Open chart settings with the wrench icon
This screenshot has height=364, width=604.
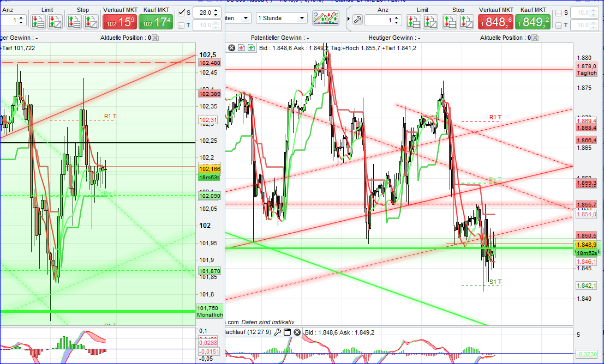358,19
